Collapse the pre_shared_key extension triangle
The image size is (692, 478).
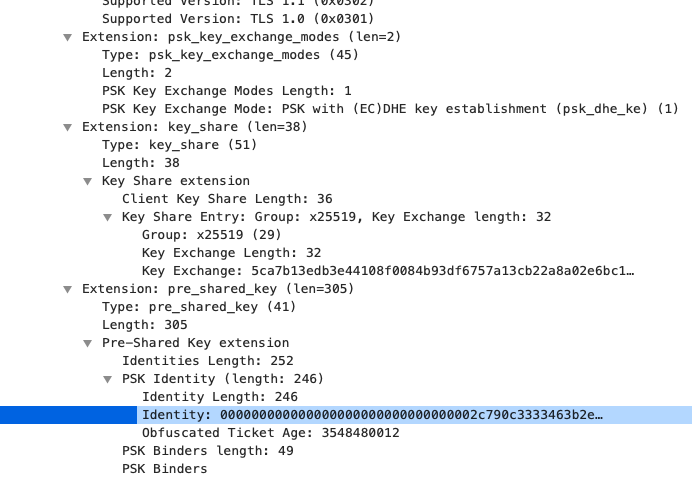(x=68, y=290)
